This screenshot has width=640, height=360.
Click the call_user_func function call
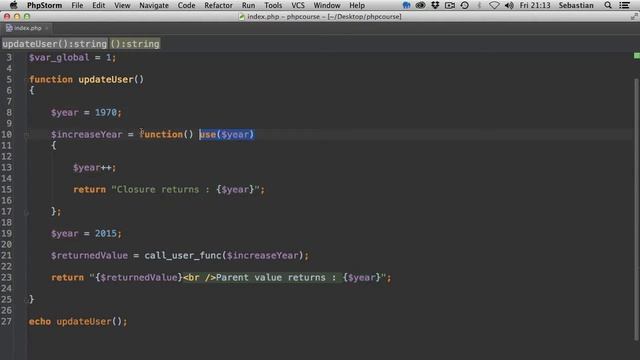point(183,256)
